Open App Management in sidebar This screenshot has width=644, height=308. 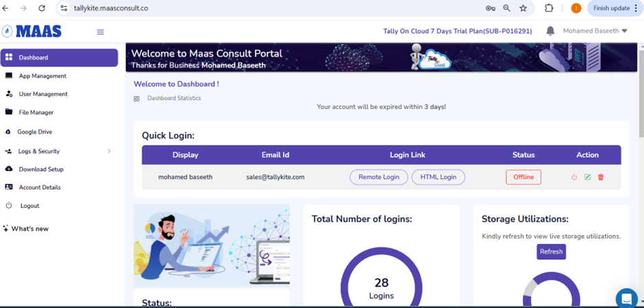[42, 76]
